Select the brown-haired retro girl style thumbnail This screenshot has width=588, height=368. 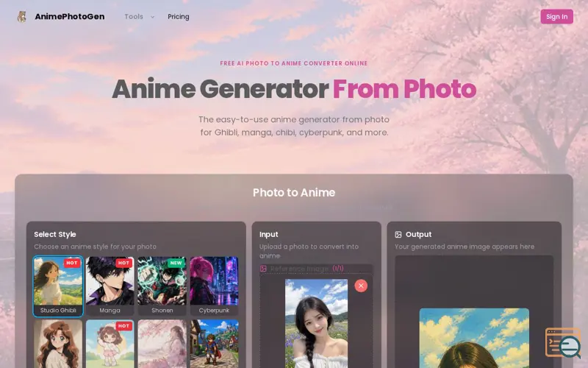(x=58, y=344)
